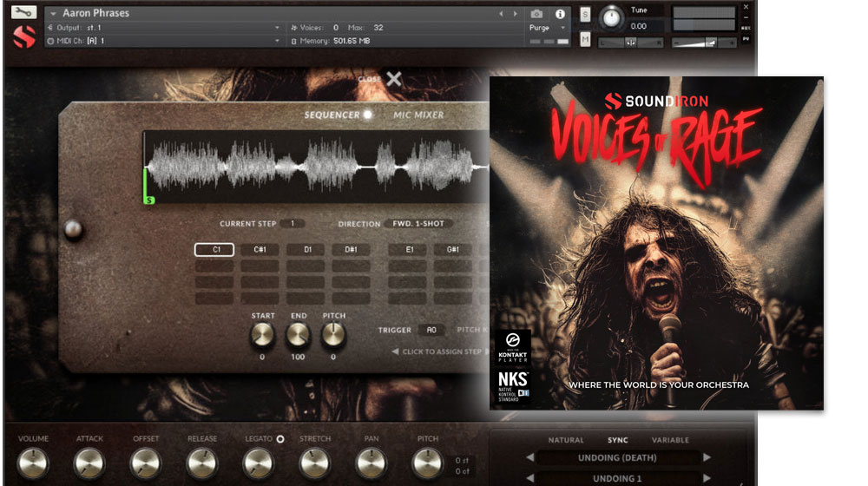Screen dimensions: 868x486
Task: Click the Soundiron S logo
Action: pos(23,37)
